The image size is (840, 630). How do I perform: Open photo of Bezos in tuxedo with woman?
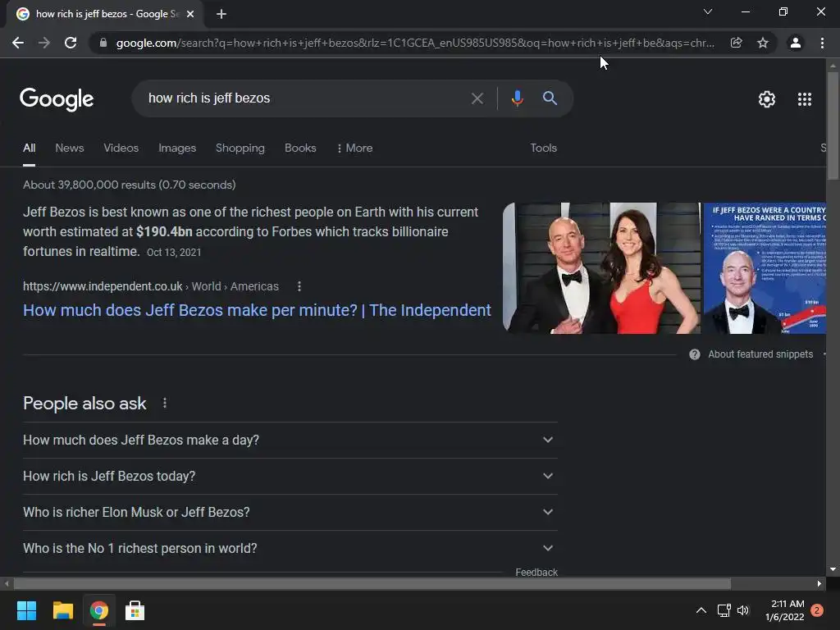pyautogui.click(x=601, y=268)
